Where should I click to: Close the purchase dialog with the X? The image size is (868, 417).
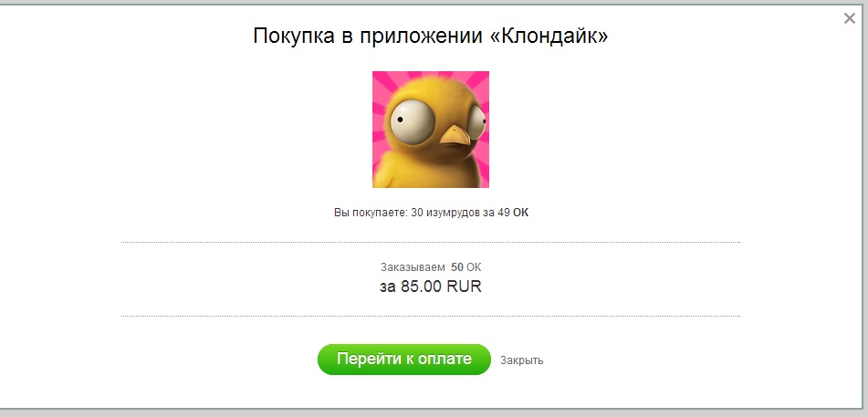point(849,19)
